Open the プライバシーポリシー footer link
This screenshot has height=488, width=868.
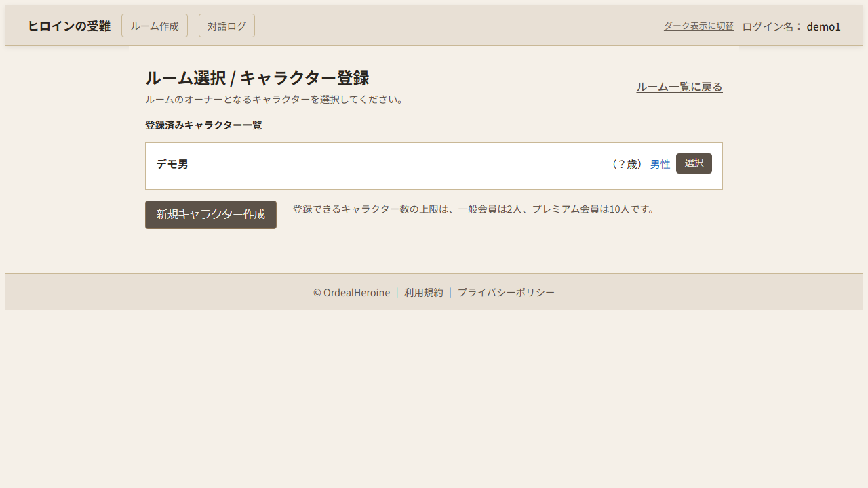click(506, 292)
